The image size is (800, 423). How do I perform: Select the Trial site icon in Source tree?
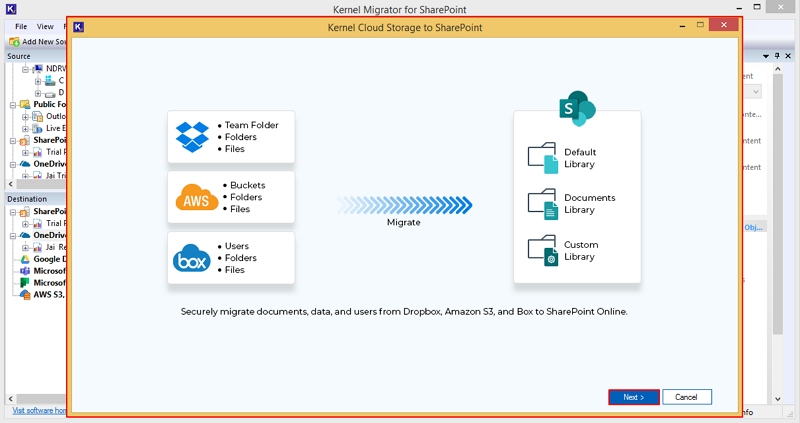click(x=37, y=152)
